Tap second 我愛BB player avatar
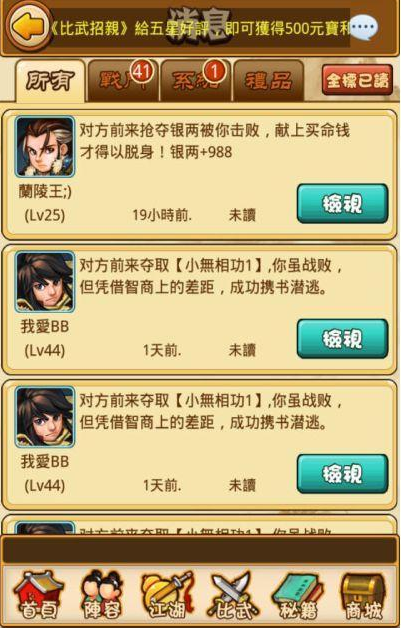401x628 pixels. coord(45,417)
